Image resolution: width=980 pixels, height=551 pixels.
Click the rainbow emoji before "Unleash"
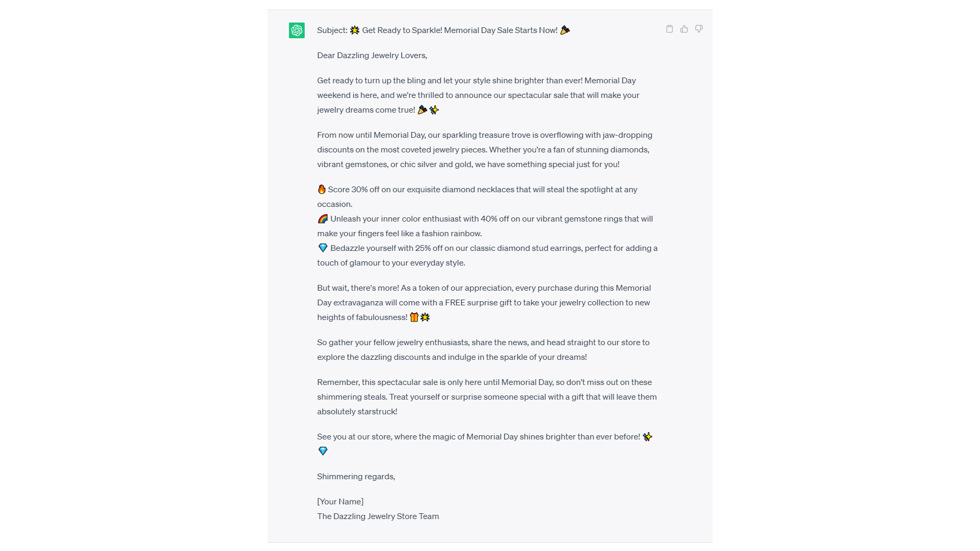point(322,219)
